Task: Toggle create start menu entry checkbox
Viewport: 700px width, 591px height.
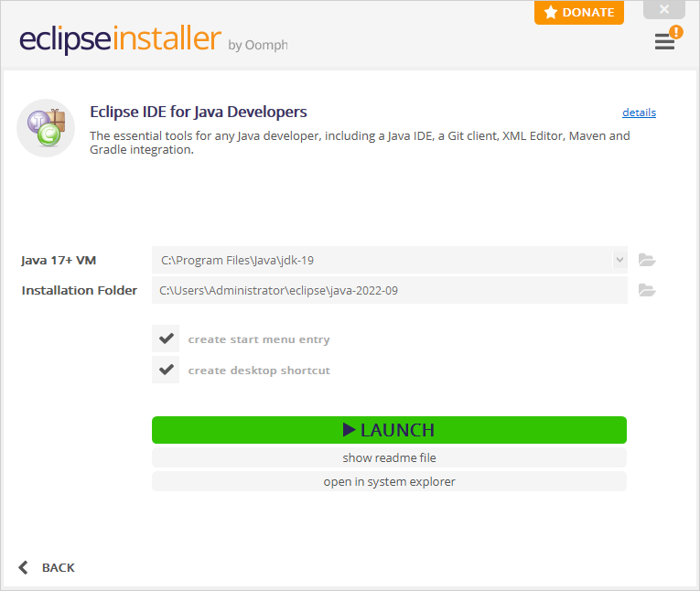Action: [x=166, y=338]
